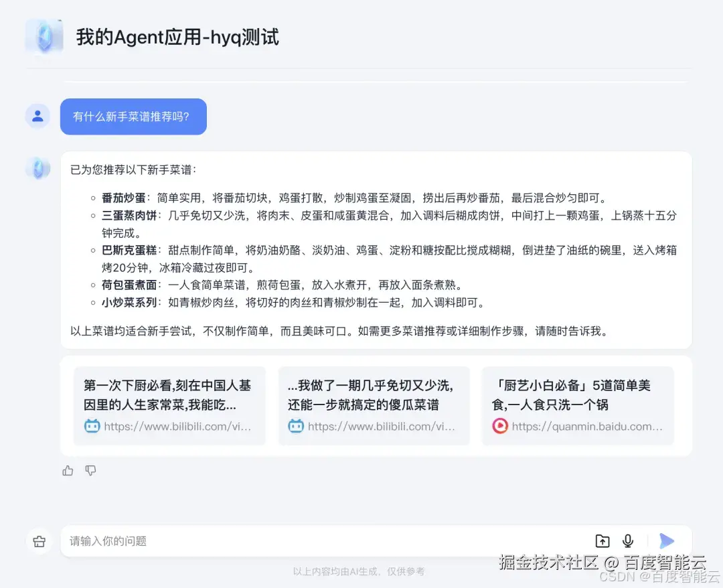Send message with the blue paper-plane icon
The image size is (723, 588).
tap(667, 540)
